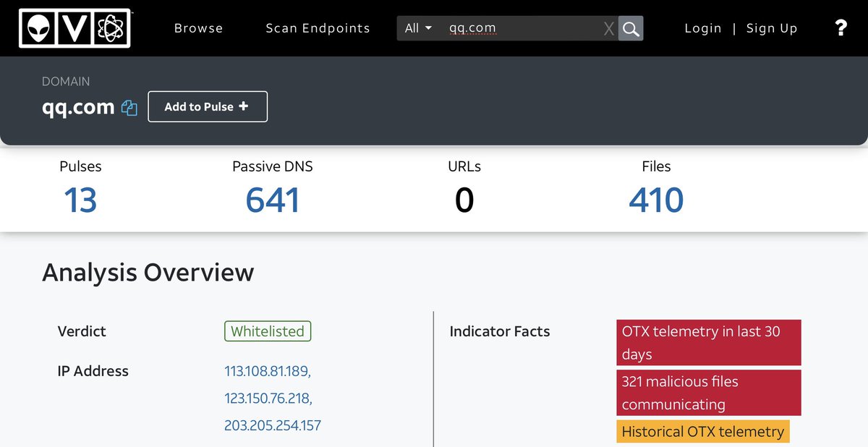868x447 pixels.
Task: Open the All search filter dropdown
Action: [x=418, y=28]
